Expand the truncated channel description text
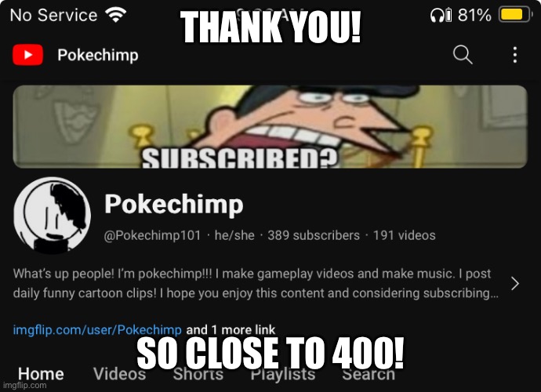 [x=256, y=283]
